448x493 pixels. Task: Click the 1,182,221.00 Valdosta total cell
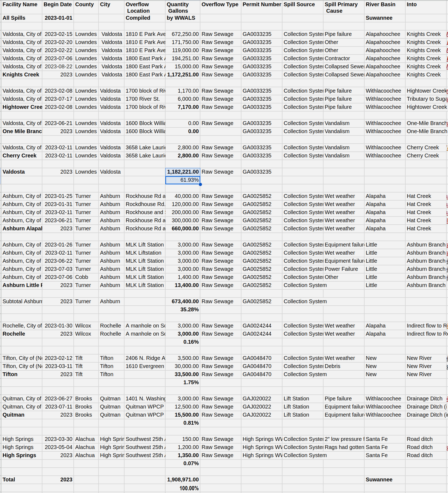pyautogui.click(x=183, y=172)
